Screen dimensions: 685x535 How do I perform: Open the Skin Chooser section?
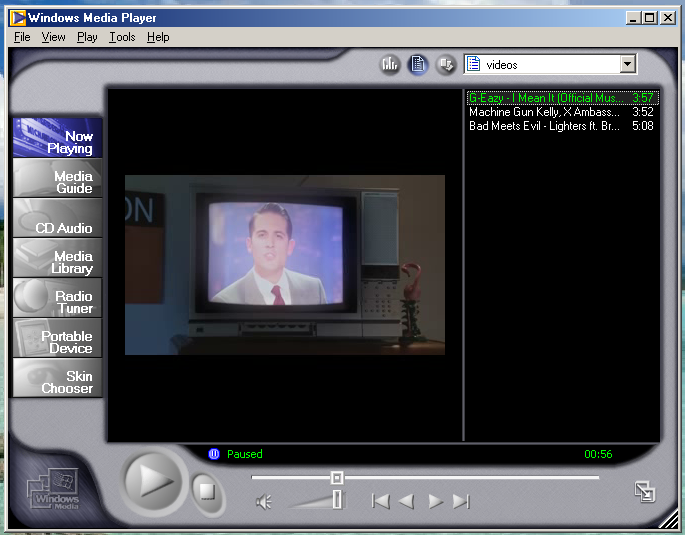[58, 378]
